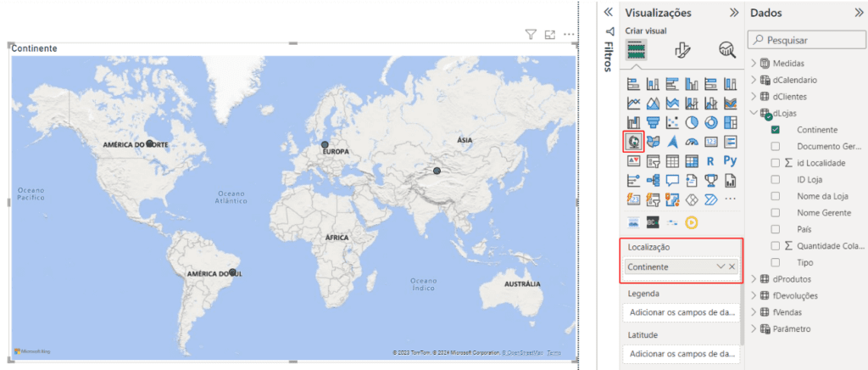Expand the dCalendario table
The width and height of the screenshot is (868, 370).
coord(754,80)
